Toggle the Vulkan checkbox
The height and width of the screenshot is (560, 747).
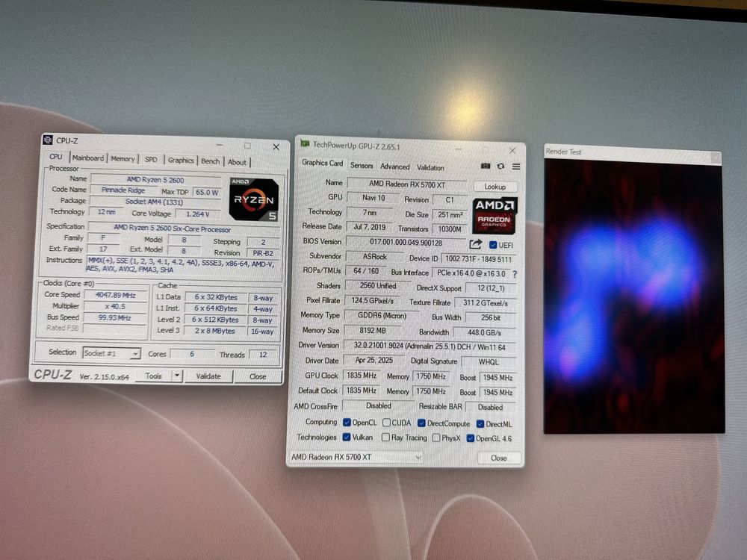click(347, 437)
